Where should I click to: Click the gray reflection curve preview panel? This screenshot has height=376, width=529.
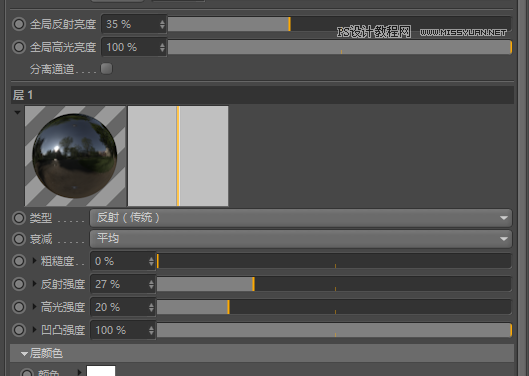click(178, 156)
